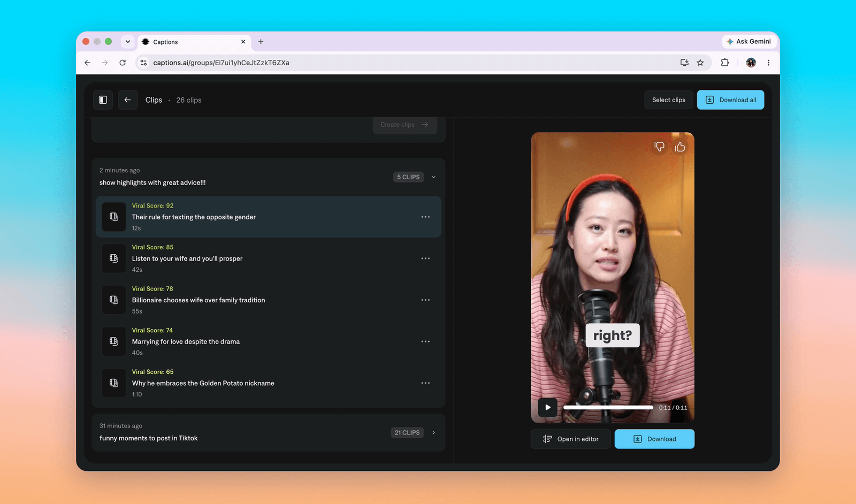The height and width of the screenshot is (504, 856).
Task: Play the clip preview
Action: pos(548,407)
